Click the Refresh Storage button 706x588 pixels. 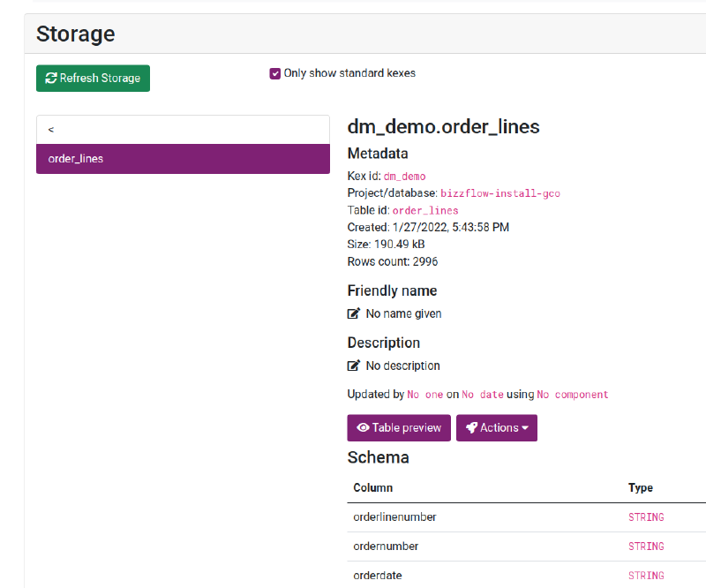[x=94, y=78]
